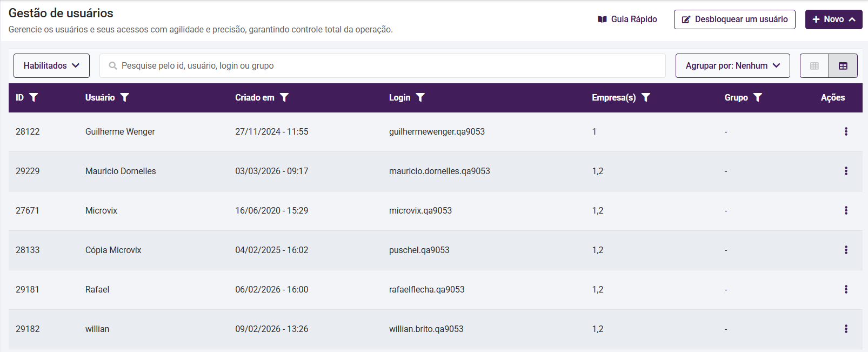Open the Grupo column filter
Image resolution: width=868 pixels, height=352 pixels.
pos(758,97)
